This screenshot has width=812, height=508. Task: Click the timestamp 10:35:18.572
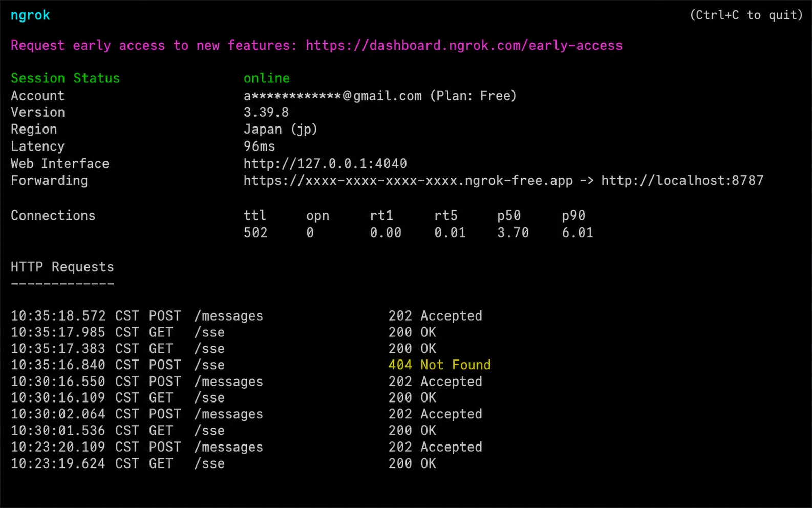[x=58, y=316]
